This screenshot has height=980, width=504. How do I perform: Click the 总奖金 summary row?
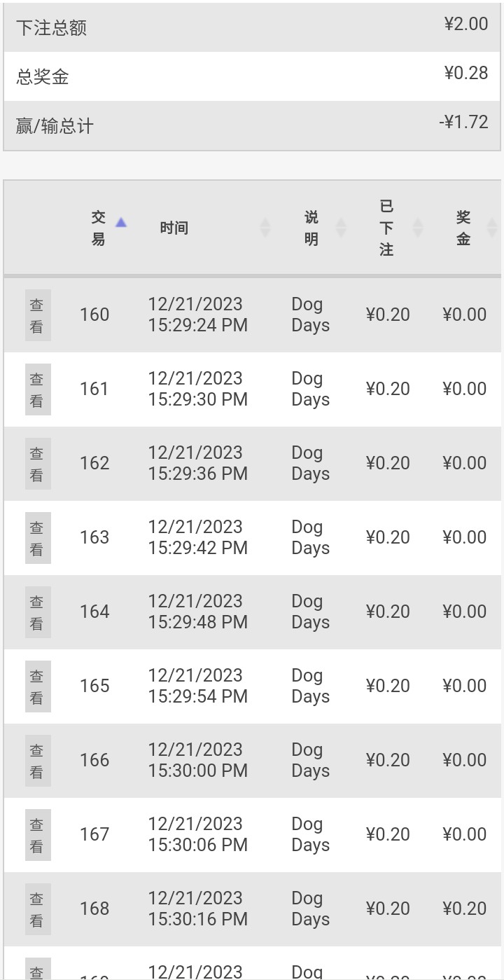[252, 76]
